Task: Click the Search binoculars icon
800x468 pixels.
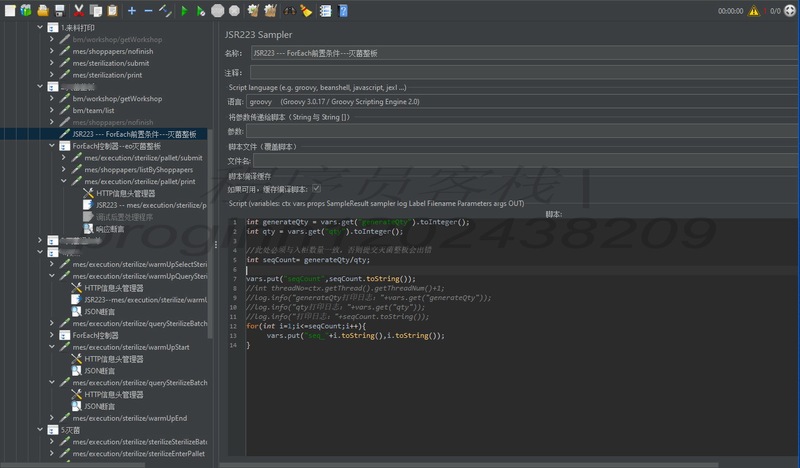Action: (x=289, y=10)
